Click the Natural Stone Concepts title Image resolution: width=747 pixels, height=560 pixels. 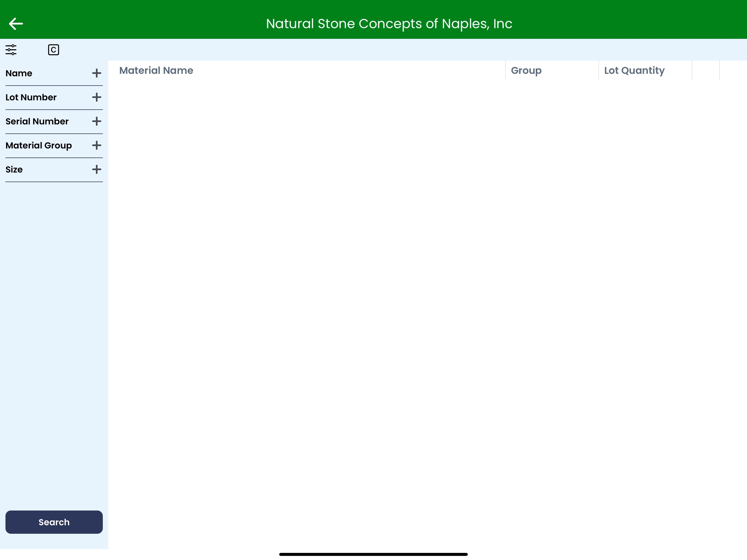pyautogui.click(x=389, y=24)
